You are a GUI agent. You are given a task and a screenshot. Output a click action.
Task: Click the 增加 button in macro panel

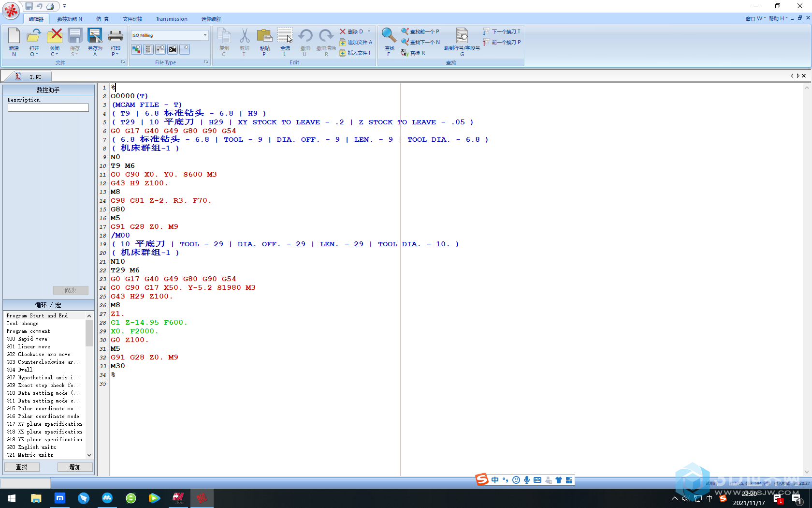tap(75, 467)
